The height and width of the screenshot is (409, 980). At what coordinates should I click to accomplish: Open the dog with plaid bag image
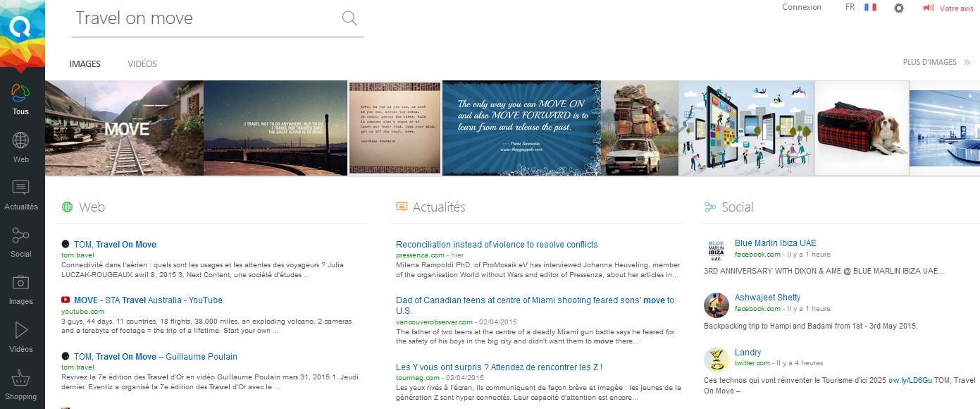(x=862, y=128)
